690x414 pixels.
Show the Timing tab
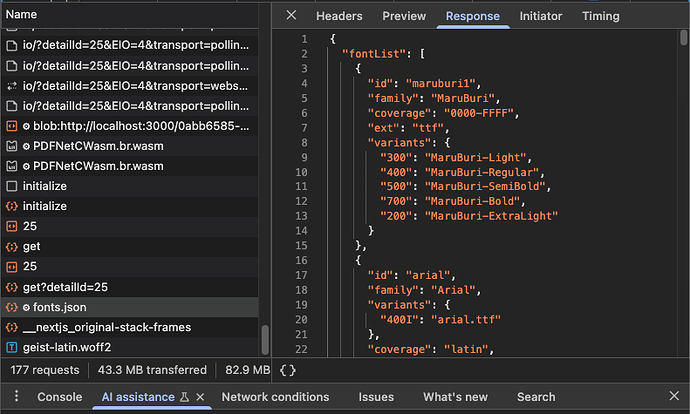click(601, 16)
